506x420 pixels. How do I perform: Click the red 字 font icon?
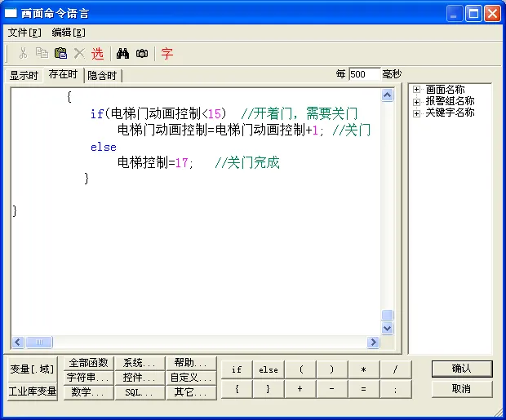[x=167, y=53]
